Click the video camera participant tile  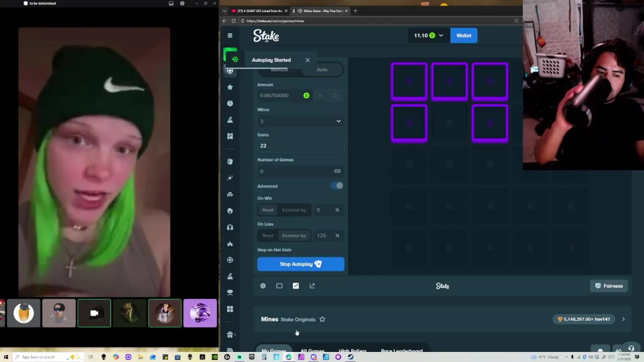click(x=94, y=313)
